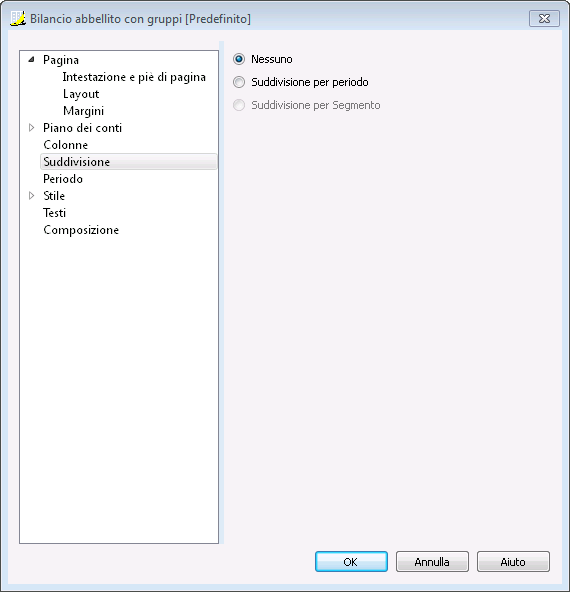Click the Annulla button

(x=432, y=562)
